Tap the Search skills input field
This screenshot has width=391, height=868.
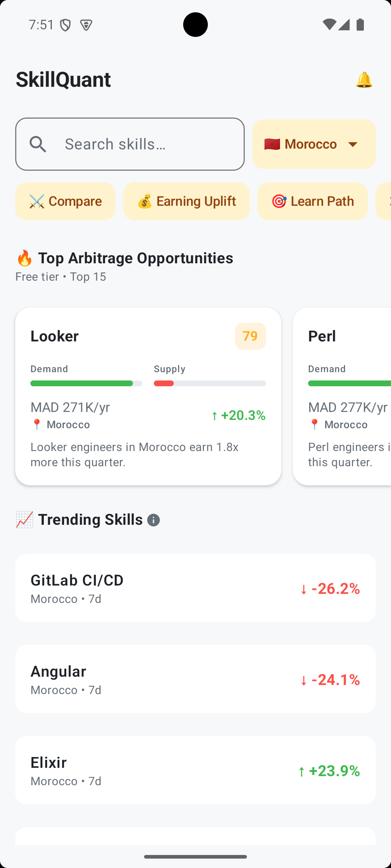130,144
